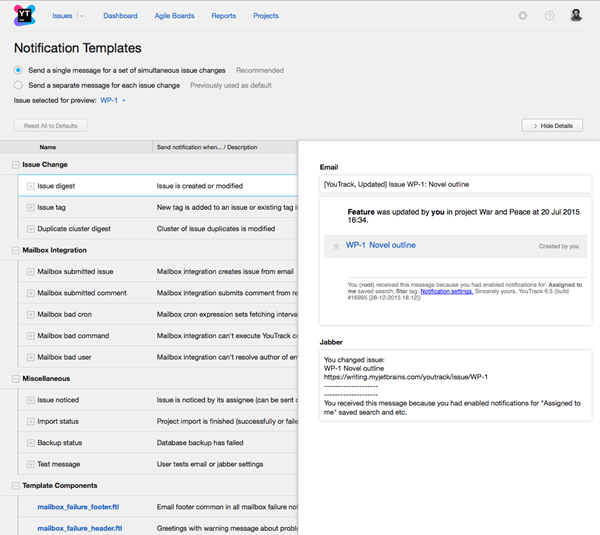Collapse the Issue Change section

point(15,165)
